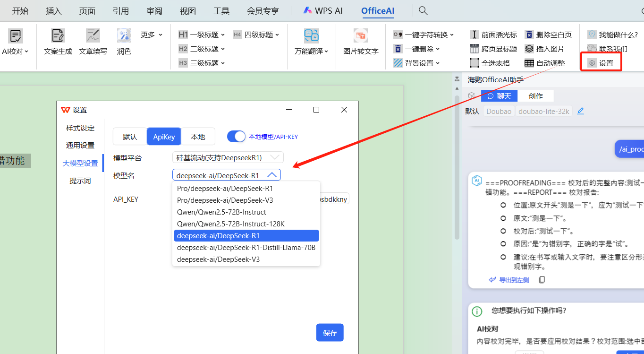Open the 万能翻译 dropdown
Viewport: 644px width, 354px height.
point(312,51)
